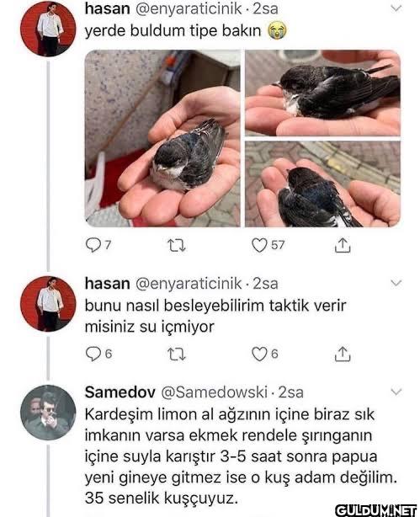
Task: Visit the @enyaraticinik handle in first tweet
Action: [189, 9]
